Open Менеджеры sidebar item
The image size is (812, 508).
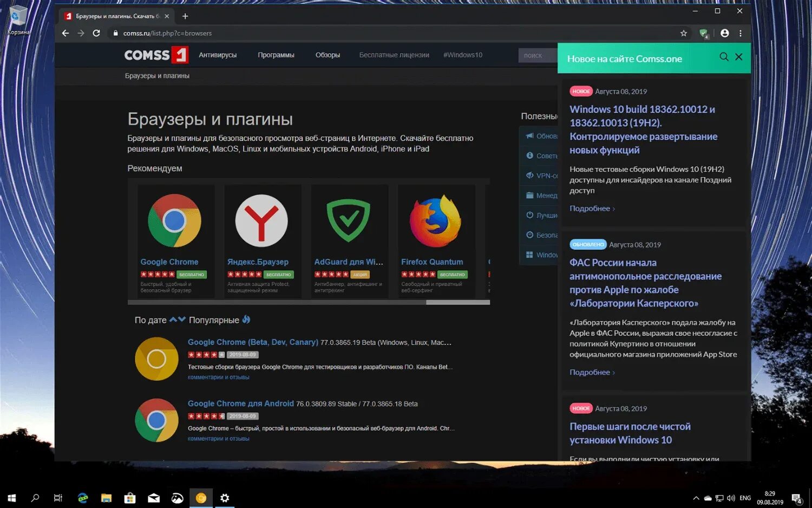541,196
